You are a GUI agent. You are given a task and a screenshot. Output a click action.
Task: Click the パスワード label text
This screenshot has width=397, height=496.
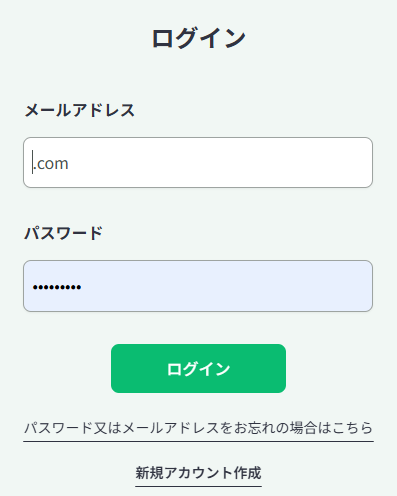coord(63,233)
